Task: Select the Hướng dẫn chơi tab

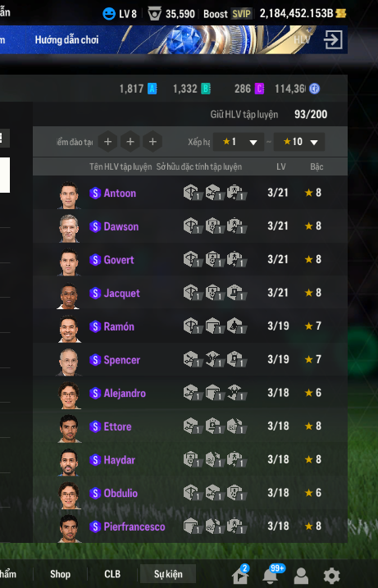Action: tap(66, 39)
